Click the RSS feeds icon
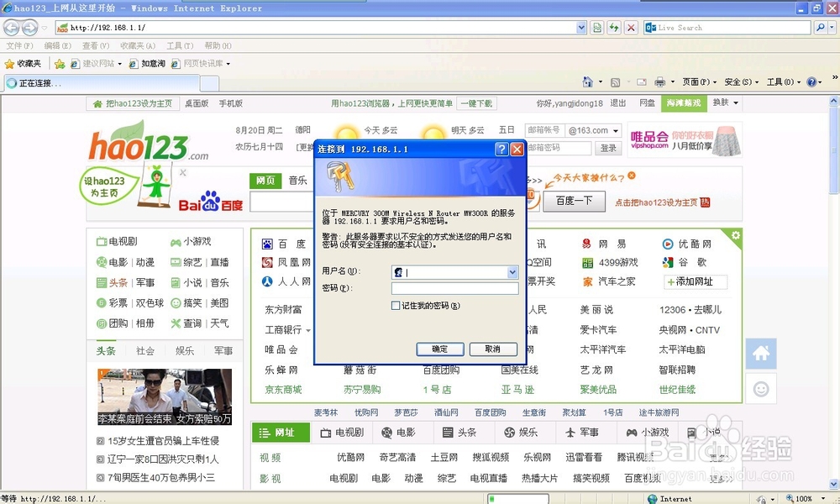The image size is (840, 504). click(x=615, y=82)
